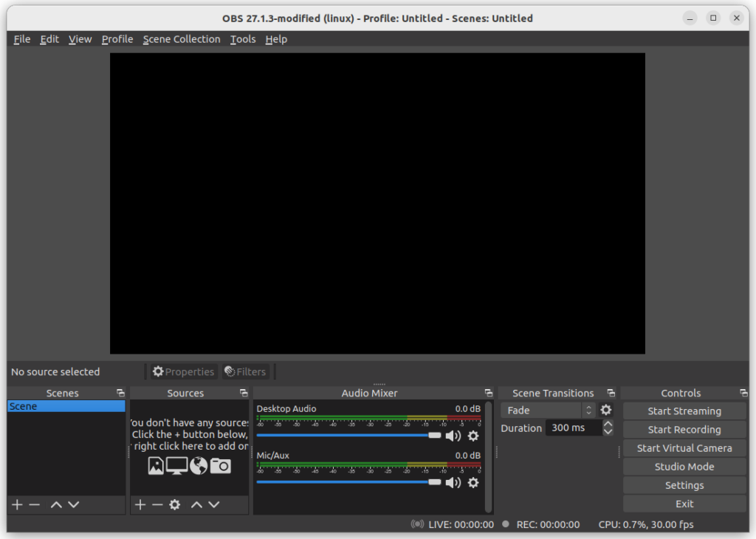Open Settings from the Controls panel
The image size is (756, 539).
(684, 485)
